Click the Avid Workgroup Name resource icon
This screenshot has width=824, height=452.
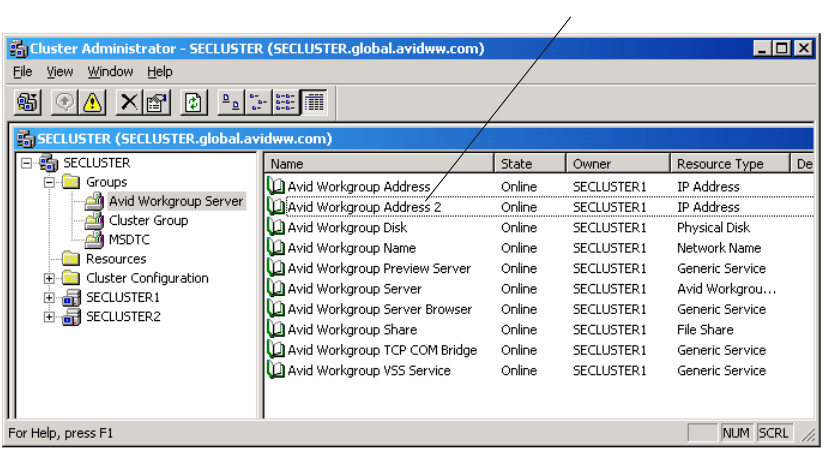[275, 248]
